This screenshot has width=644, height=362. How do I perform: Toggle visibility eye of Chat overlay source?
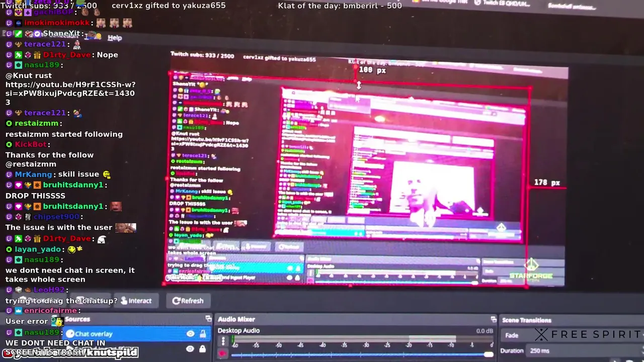190,334
